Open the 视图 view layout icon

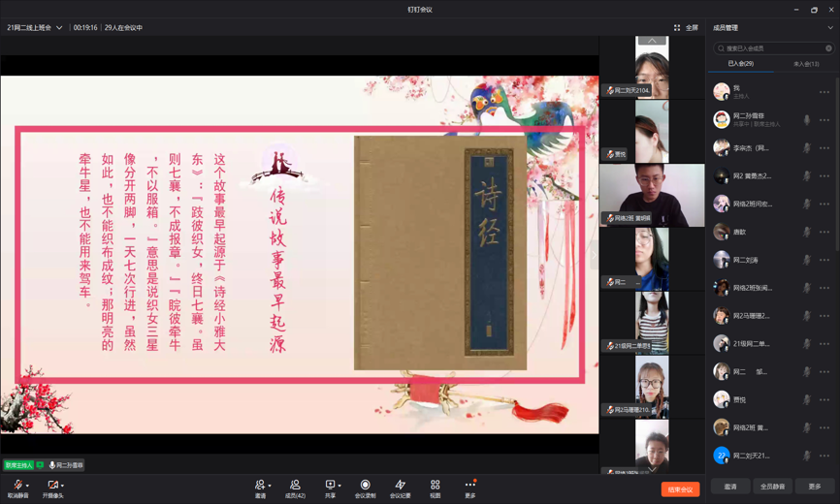pyautogui.click(x=435, y=485)
